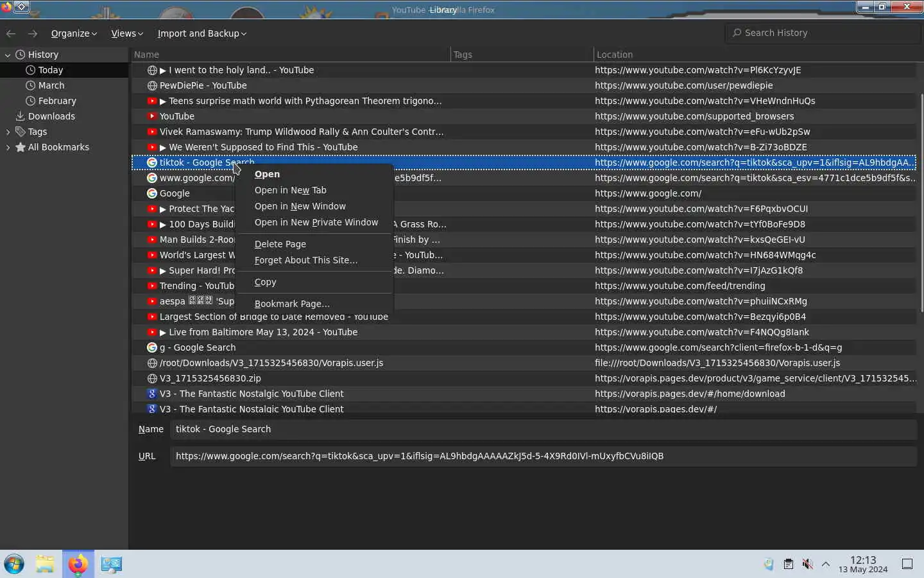Screen dimensions: 924x578
Task: Go back with the Library back arrow
Action: (11, 33)
